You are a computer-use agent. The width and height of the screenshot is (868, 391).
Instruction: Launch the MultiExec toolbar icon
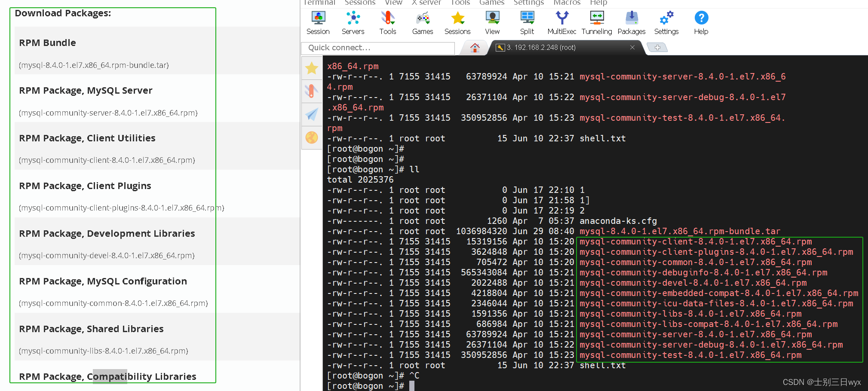click(x=562, y=23)
